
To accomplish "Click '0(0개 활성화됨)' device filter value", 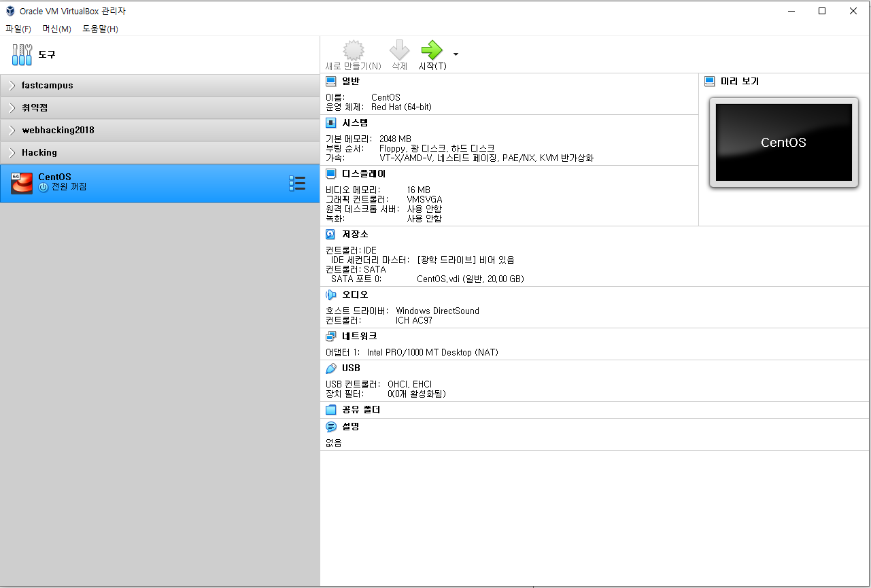I will 417,394.
